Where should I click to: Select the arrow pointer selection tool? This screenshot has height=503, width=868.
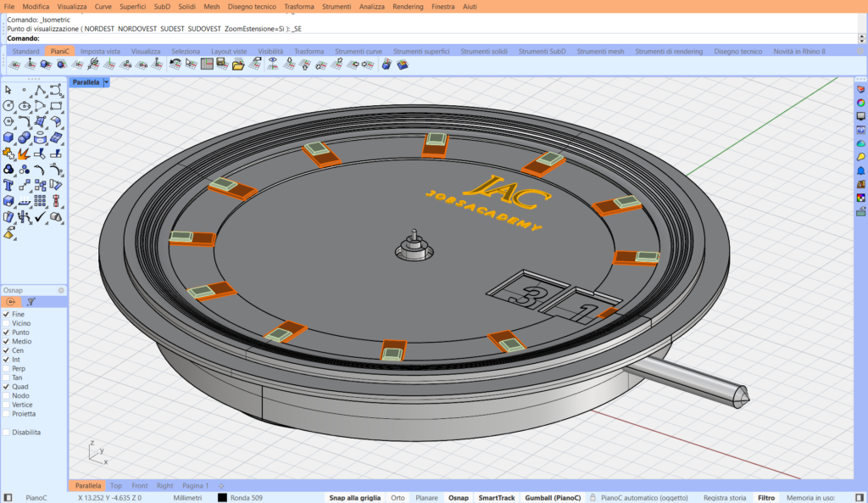point(8,90)
